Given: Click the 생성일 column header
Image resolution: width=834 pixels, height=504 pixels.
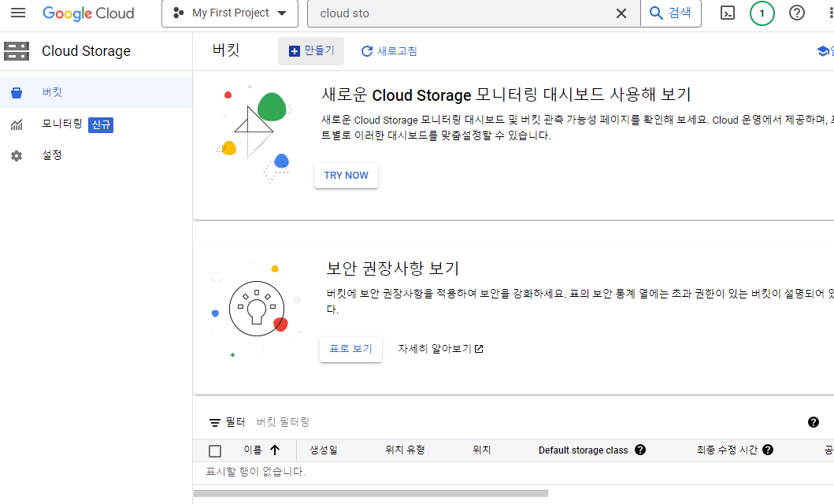Looking at the screenshot, I should click(x=324, y=450).
